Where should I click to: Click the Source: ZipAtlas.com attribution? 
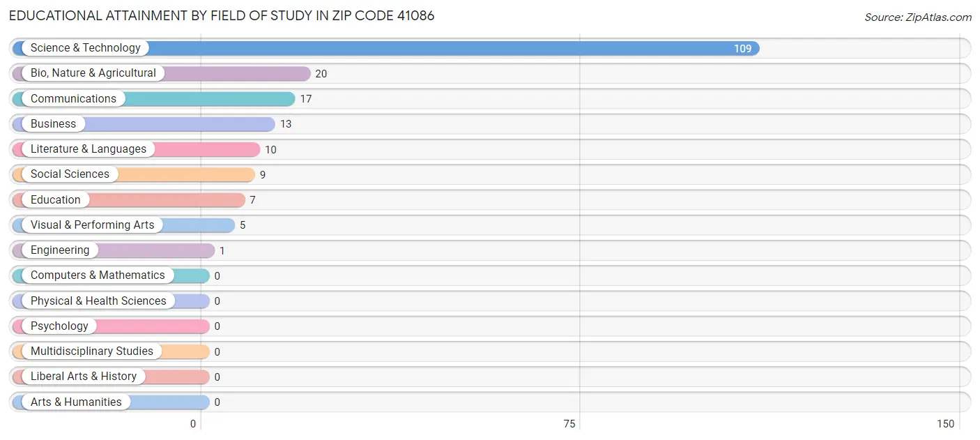click(918, 17)
